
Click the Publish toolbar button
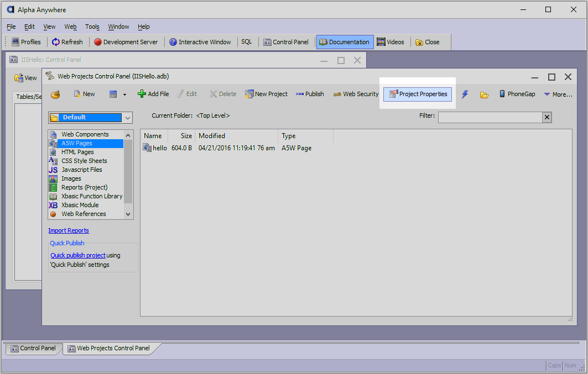(x=310, y=94)
